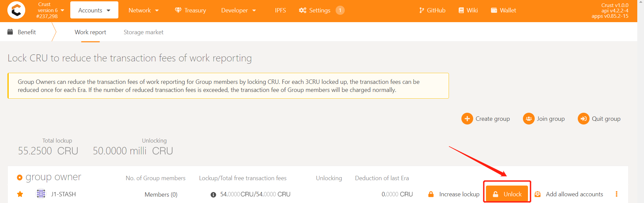Open the Crust network version selector dropdown
This screenshot has width=644, height=203.
[x=50, y=10]
